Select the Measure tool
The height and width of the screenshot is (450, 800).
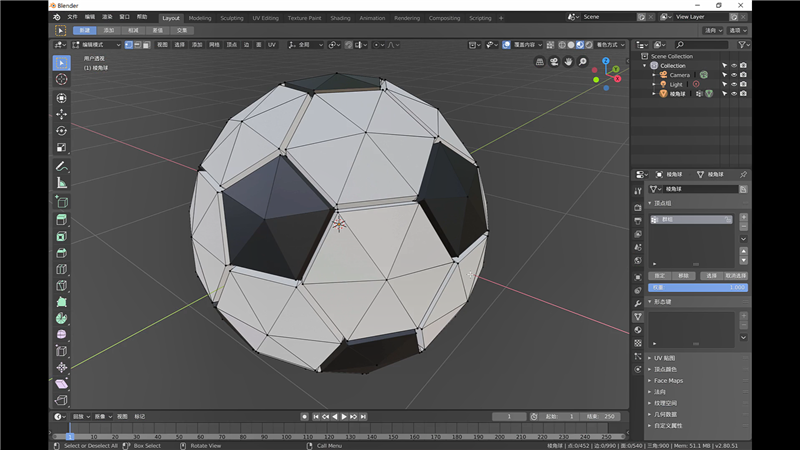tap(62, 183)
